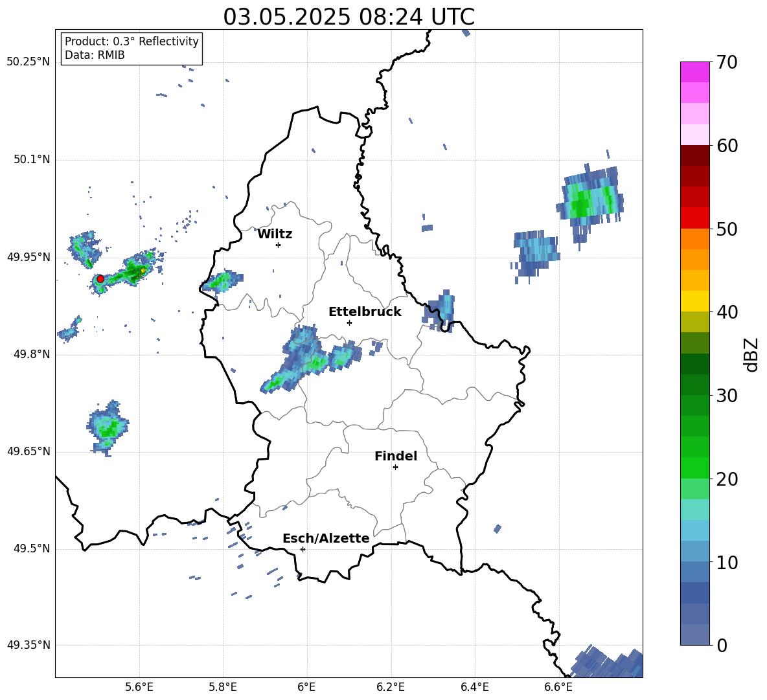Click the 49.5°N latitude label
Screen dimensions: 767x700
(31, 549)
